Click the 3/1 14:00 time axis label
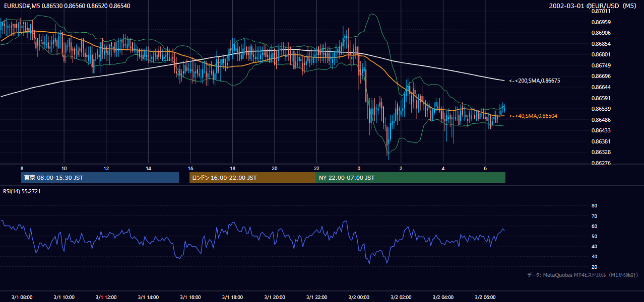 (148, 297)
